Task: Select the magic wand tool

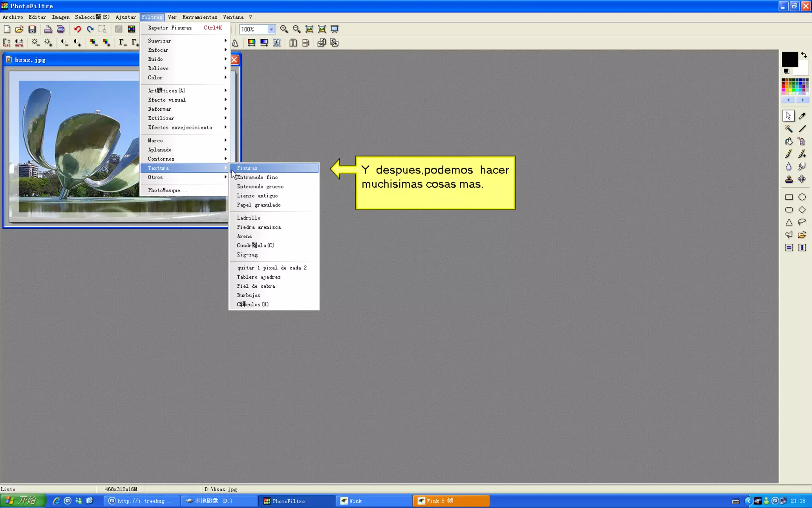Action: click(789, 129)
